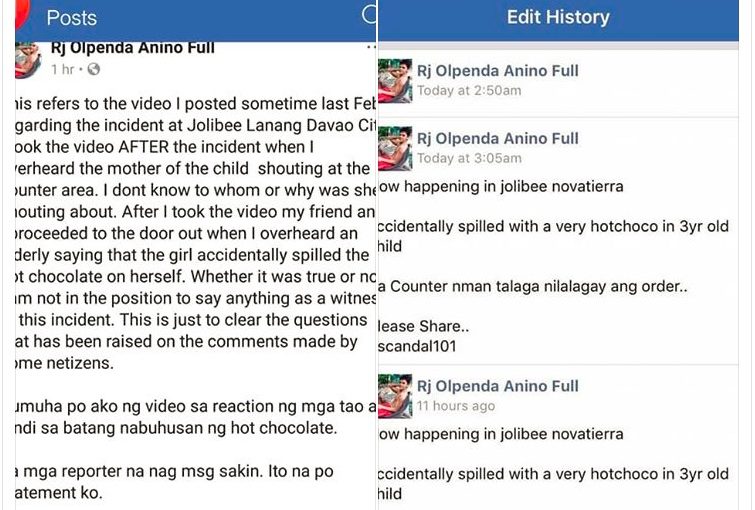Click the '11 hours ago' timestamp
Screen dimensions: 755x510
pos(456,406)
